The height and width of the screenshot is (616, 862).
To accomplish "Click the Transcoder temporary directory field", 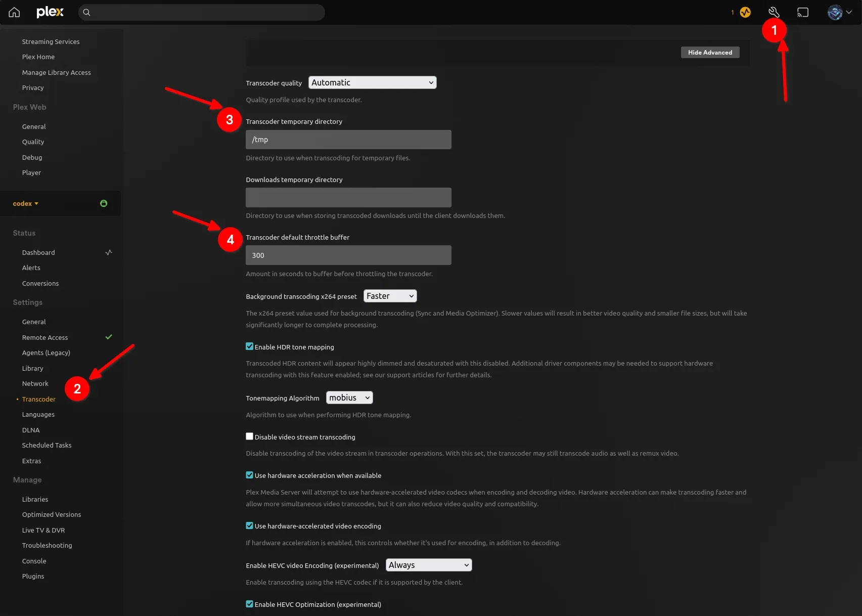I will point(348,140).
